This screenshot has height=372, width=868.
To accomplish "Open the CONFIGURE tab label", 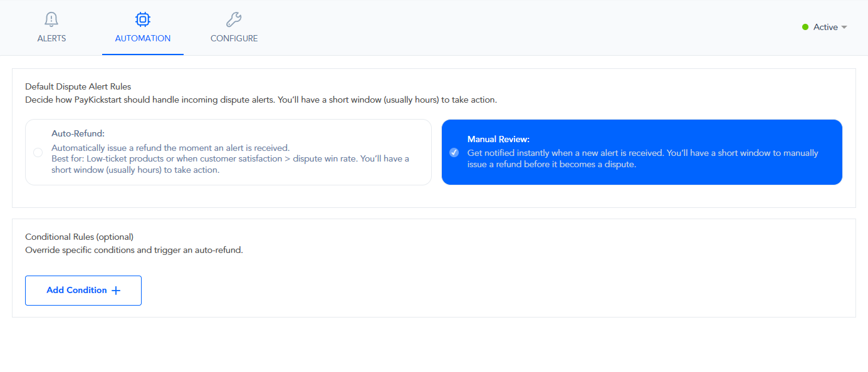I will [x=234, y=38].
